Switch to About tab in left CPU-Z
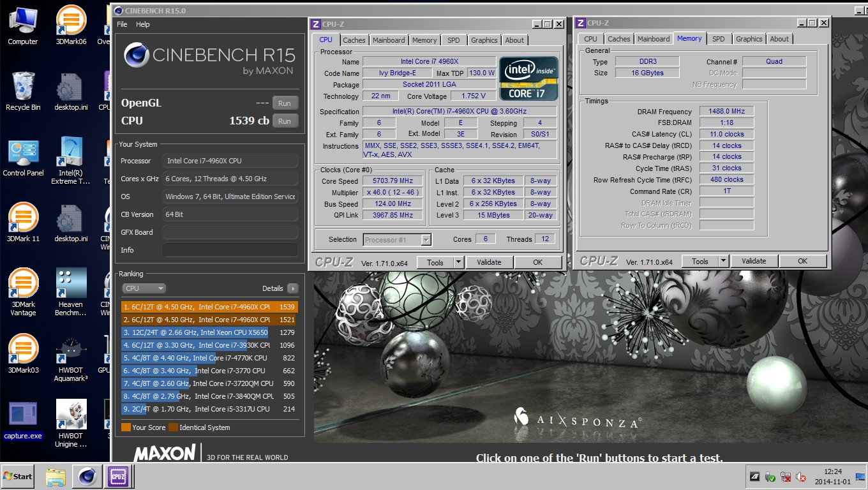 pyautogui.click(x=514, y=40)
